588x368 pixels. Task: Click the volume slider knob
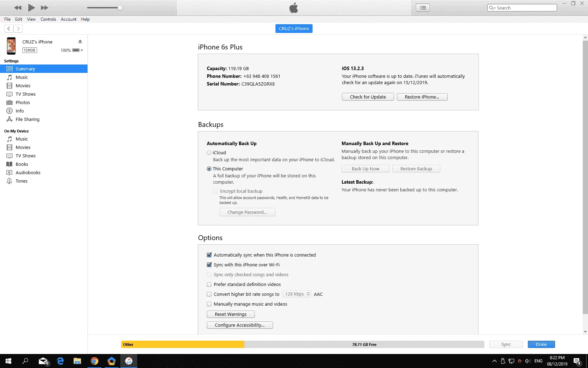(x=120, y=8)
